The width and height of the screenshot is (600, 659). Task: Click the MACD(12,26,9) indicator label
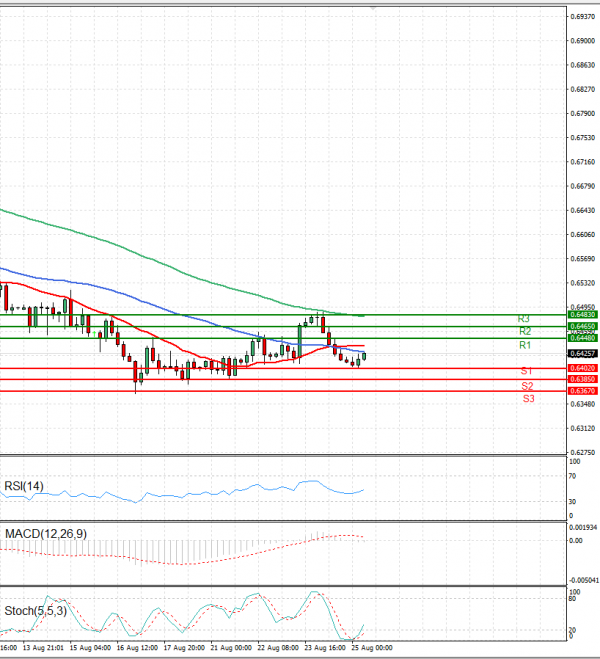click(46, 534)
